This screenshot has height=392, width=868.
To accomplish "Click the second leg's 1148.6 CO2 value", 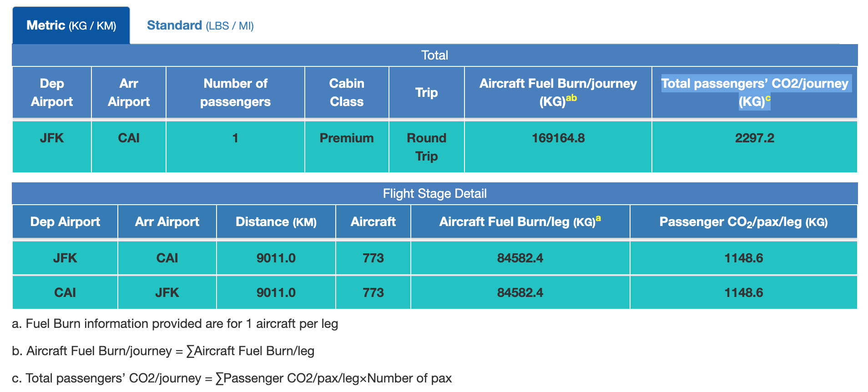I will pos(743,292).
